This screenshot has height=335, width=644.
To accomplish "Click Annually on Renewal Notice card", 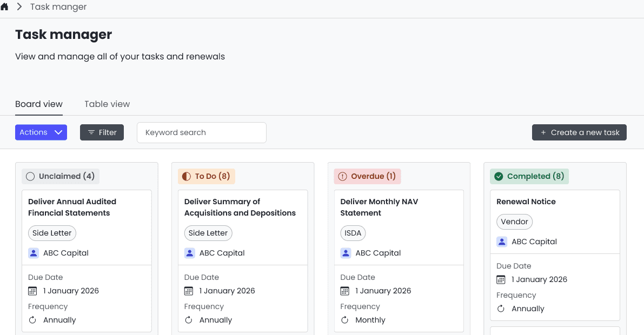I will (528, 309).
